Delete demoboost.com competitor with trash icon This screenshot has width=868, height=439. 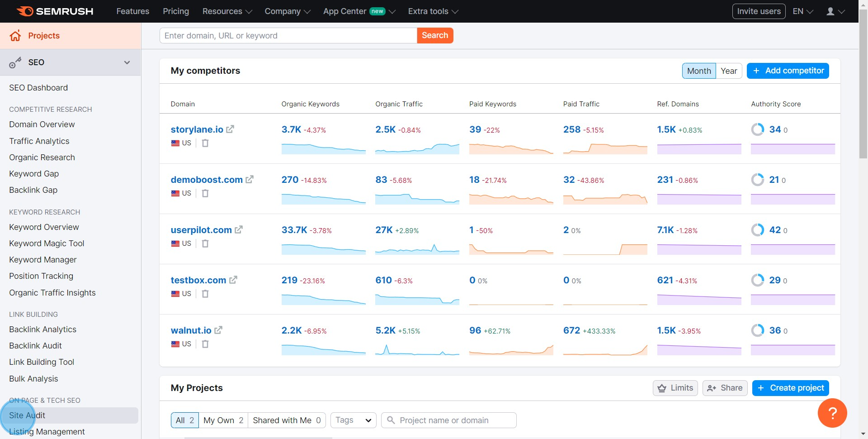(x=205, y=193)
